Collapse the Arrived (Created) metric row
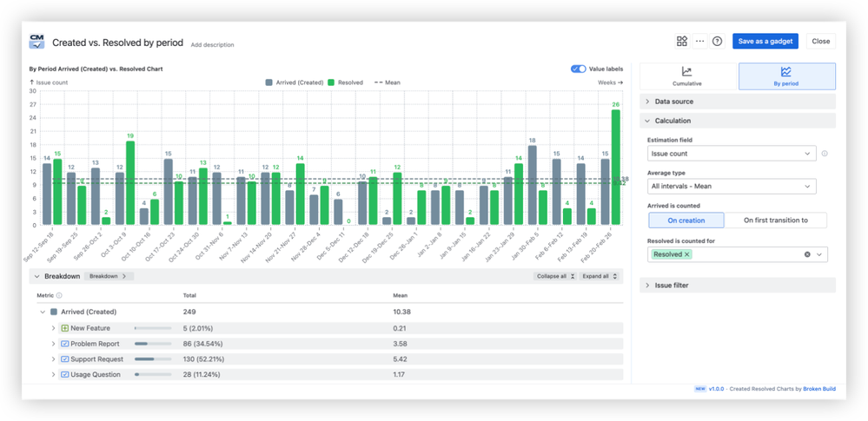Viewport: 868px width, 421px height. (x=43, y=312)
